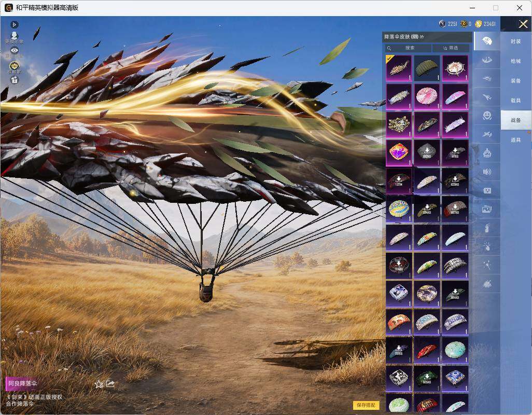
Task: Switch to the 时装 tab
Action: point(516,41)
